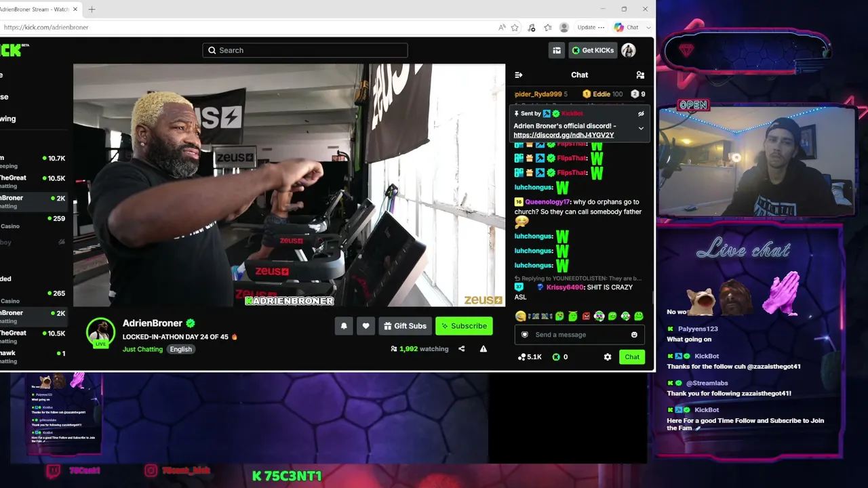This screenshot has height=488, width=868.
Task: Click Palyyens123 in overlay live chat
Action: tap(698, 329)
